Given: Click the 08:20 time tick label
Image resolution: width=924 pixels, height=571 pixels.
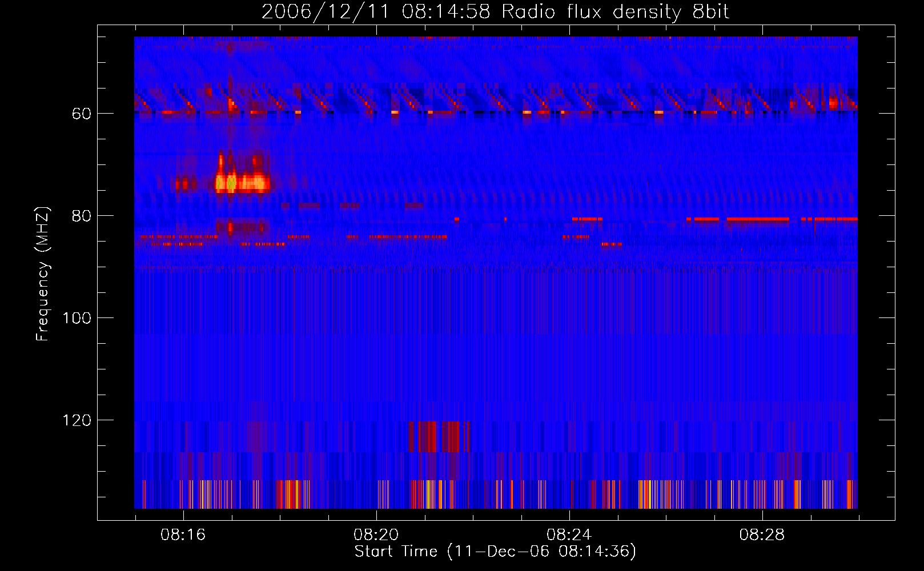Looking at the screenshot, I should tap(376, 535).
